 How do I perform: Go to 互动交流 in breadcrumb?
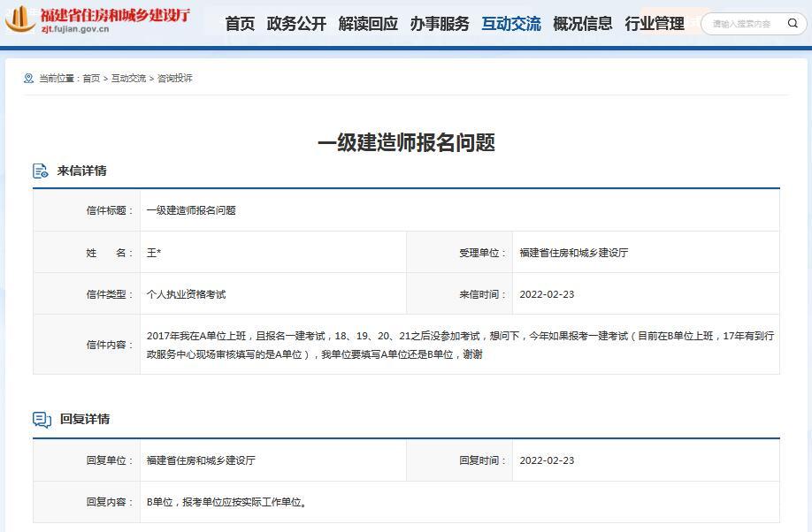128,78
